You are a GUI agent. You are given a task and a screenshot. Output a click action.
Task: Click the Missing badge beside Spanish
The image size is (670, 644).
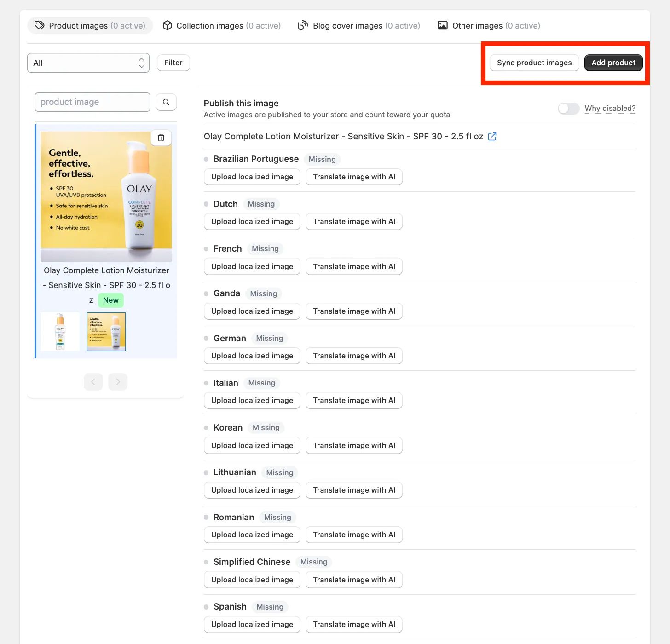click(x=270, y=607)
